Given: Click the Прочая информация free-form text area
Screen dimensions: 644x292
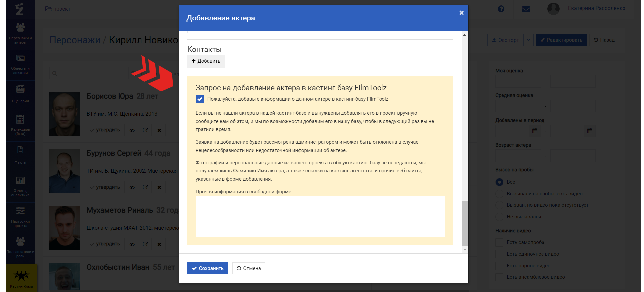Looking at the screenshot, I should tap(320, 217).
